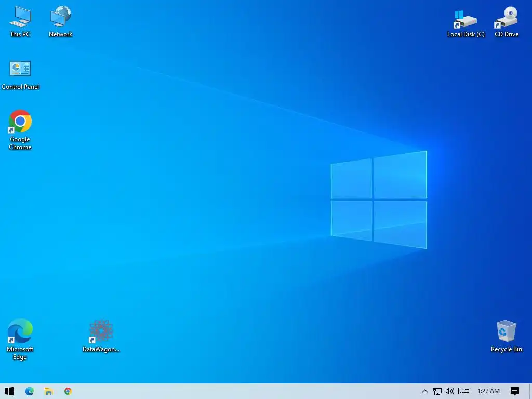The image size is (532, 399).
Task: Show hidden system tray icons
Action: pos(425,391)
